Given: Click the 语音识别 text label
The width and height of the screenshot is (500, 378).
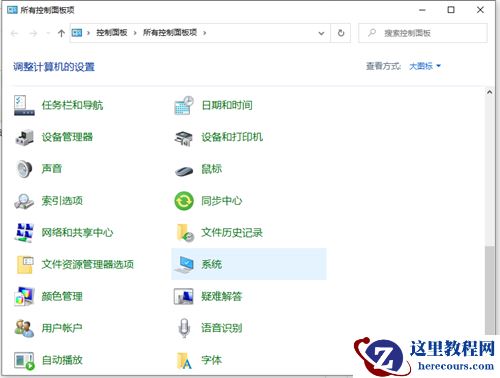Looking at the screenshot, I should (x=222, y=328).
